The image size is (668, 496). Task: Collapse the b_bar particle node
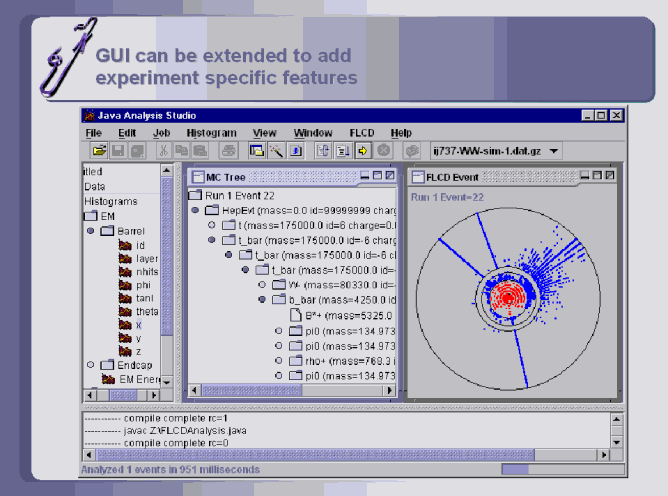tap(263, 299)
